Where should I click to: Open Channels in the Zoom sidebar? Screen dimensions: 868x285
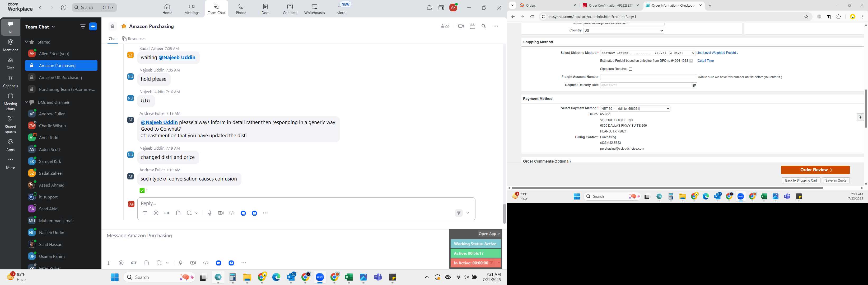[11, 81]
